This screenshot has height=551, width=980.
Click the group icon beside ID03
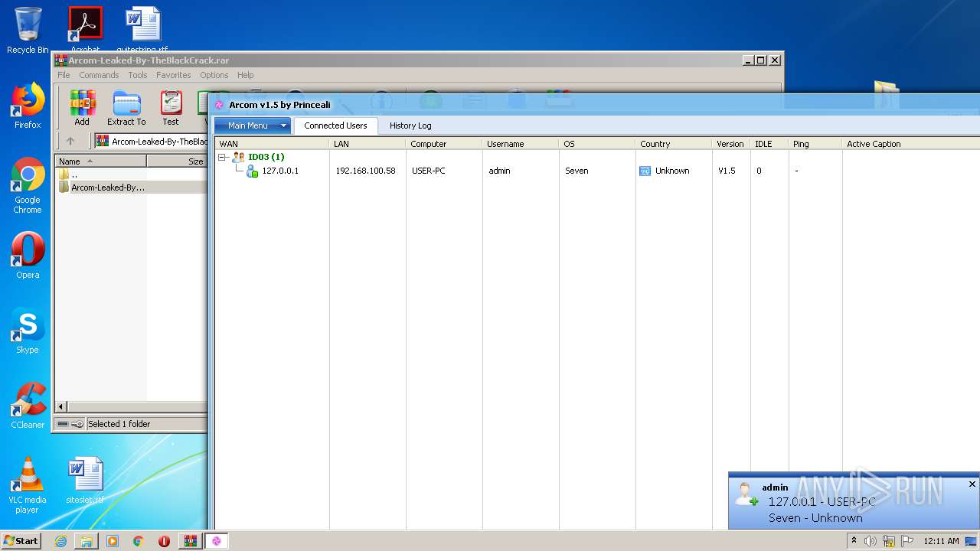click(238, 157)
